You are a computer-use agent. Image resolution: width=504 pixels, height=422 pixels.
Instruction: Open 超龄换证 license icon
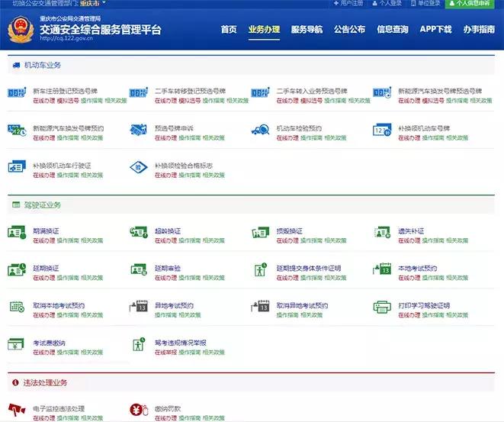point(139,232)
